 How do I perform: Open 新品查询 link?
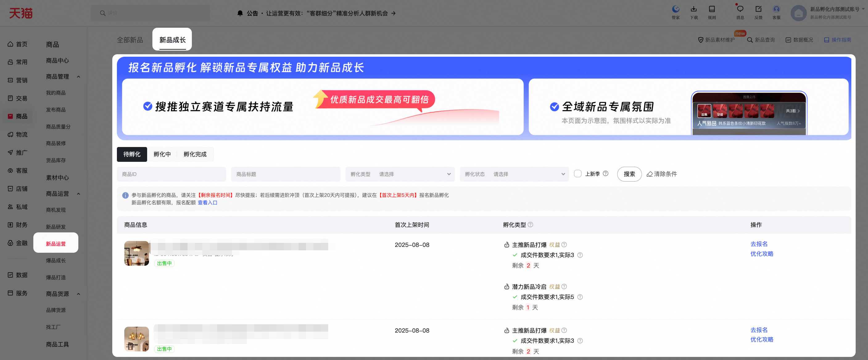coord(761,40)
